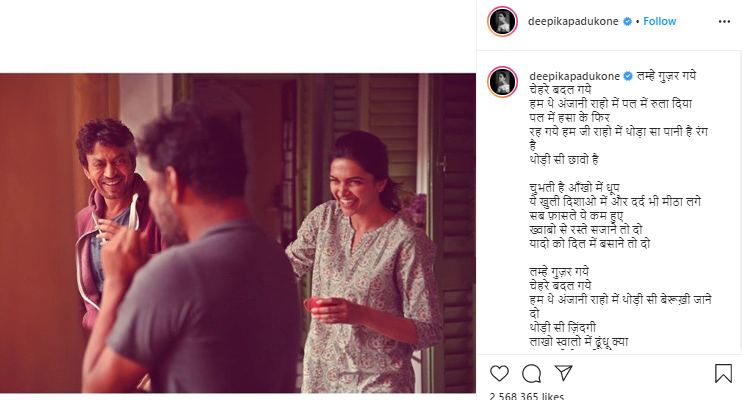This screenshot has height=400, width=742.
Task: Save post with bookmark icon
Action: 723,373
